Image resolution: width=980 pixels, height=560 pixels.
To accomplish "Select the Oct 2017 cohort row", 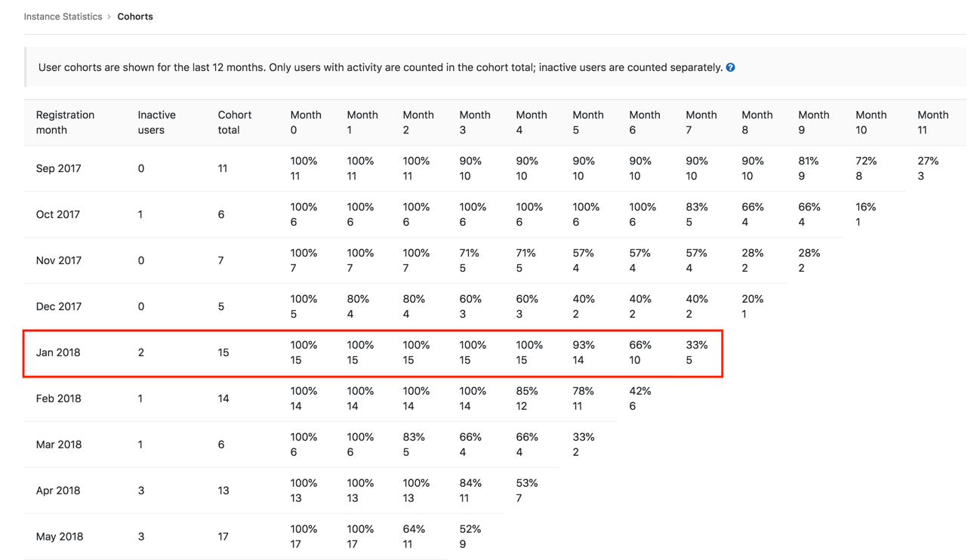I will [58, 214].
